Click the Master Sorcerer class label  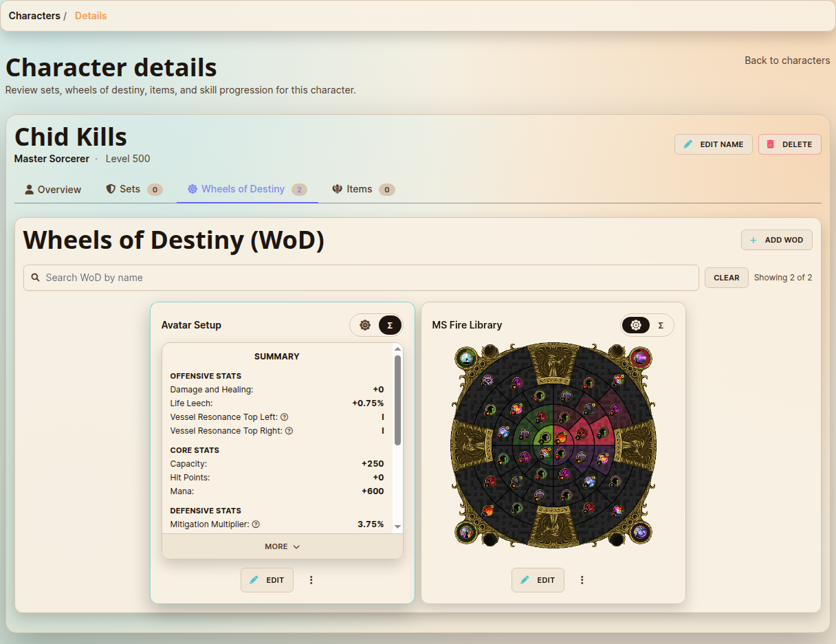coord(52,159)
